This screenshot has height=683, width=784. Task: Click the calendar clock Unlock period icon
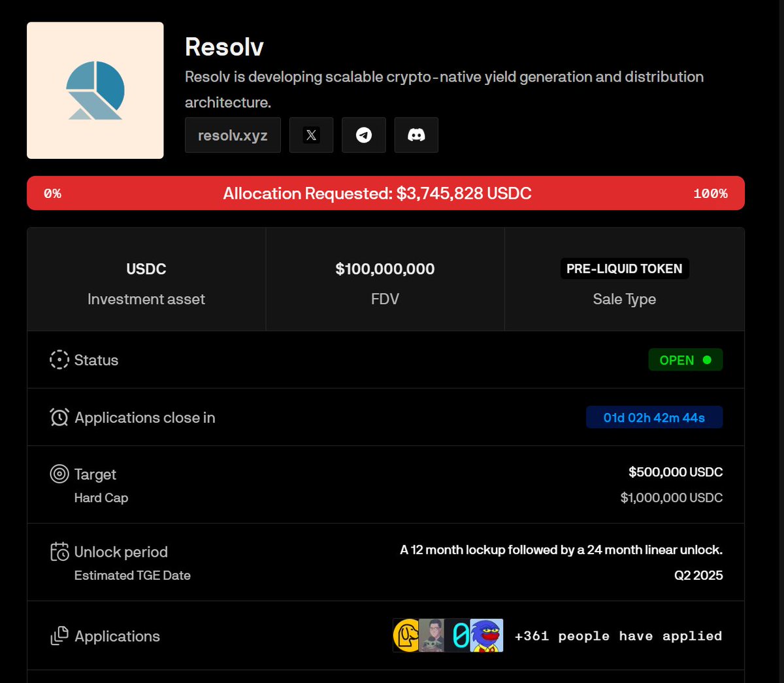point(59,552)
